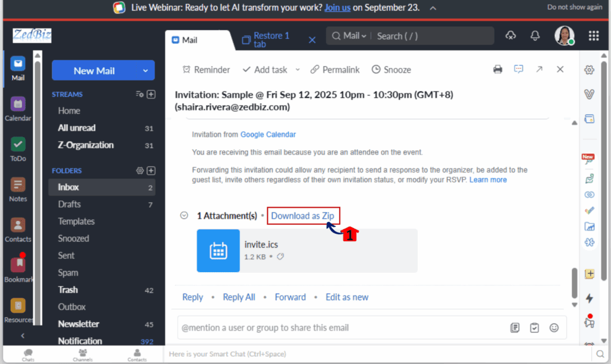This screenshot has width=611, height=364.
Task: Open the user profile avatar
Action: tap(564, 35)
